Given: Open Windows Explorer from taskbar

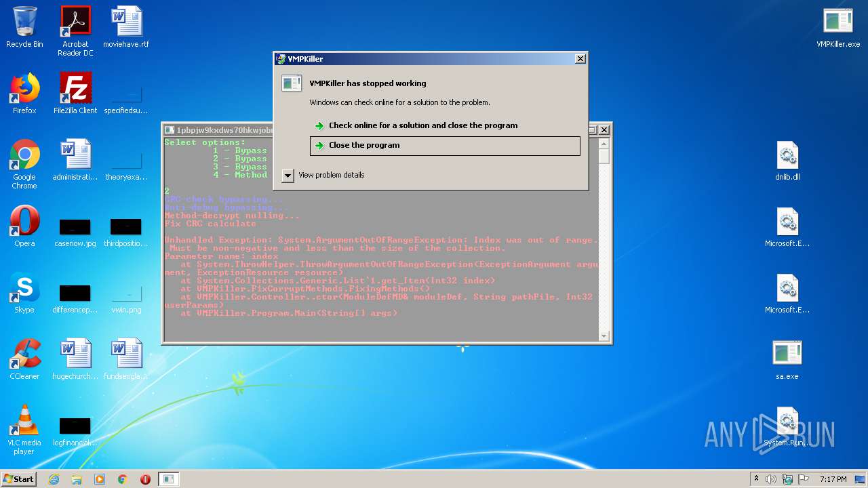Looking at the screenshot, I should point(77,479).
